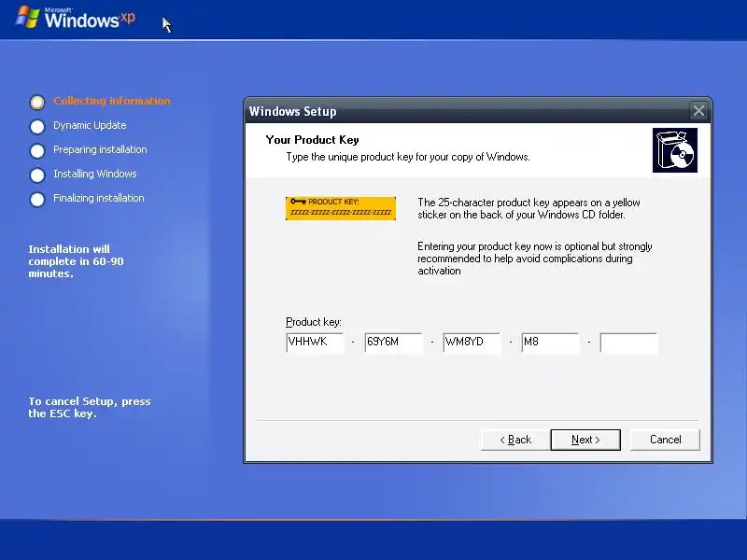Screen dimensions: 747x560
Task: Click the 'Product key:' field label
Action: tap(314, 322)
